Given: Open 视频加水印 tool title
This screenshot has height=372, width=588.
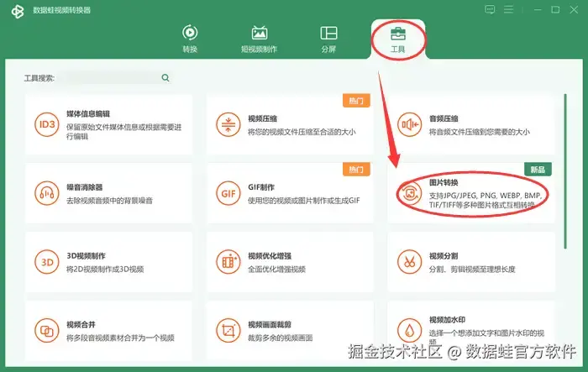Looking at the screenshot, I should tap(448, 320).
